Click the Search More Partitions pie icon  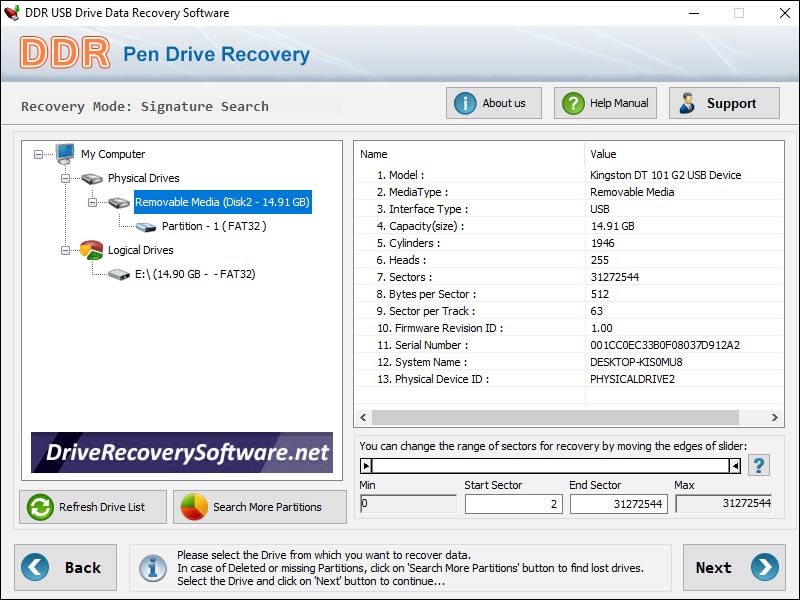pyautogui.click(x=194, y=507)
